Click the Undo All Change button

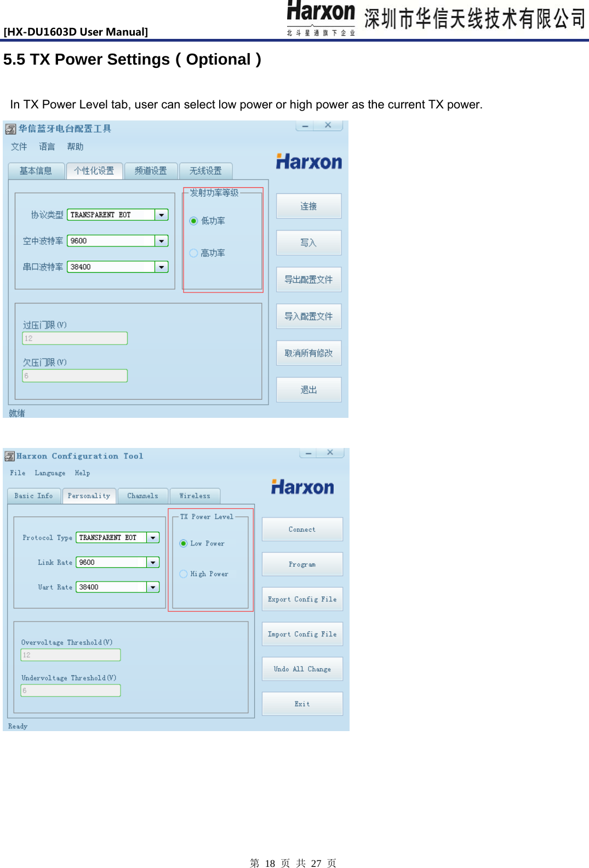[x=302, y=669]
